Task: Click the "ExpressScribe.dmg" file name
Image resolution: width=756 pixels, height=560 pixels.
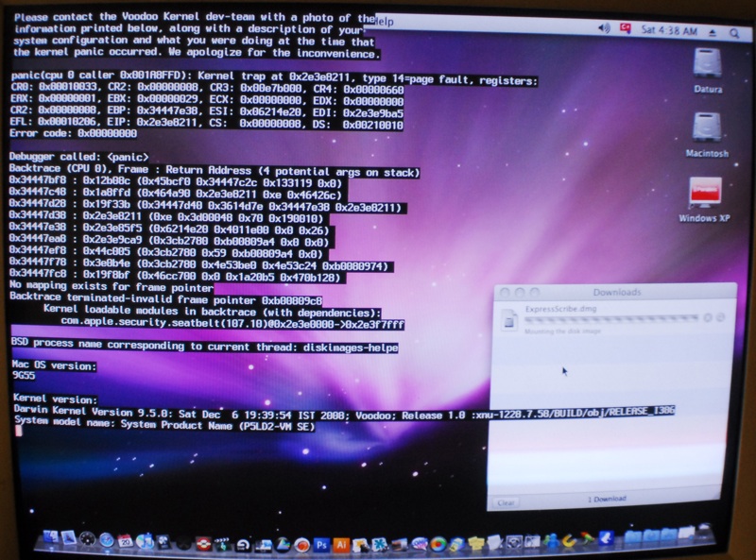Action: tap(561, 309)
